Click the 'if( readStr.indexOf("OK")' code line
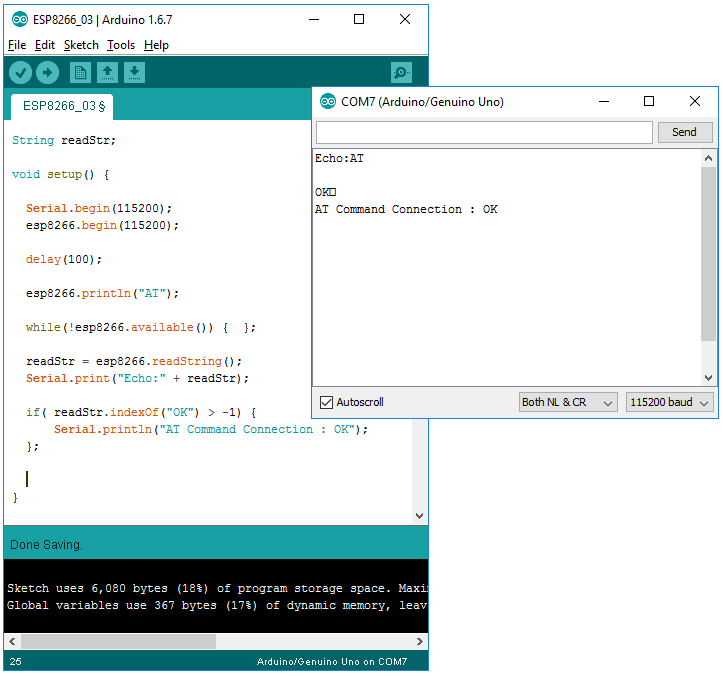 (x=141, y=412)
